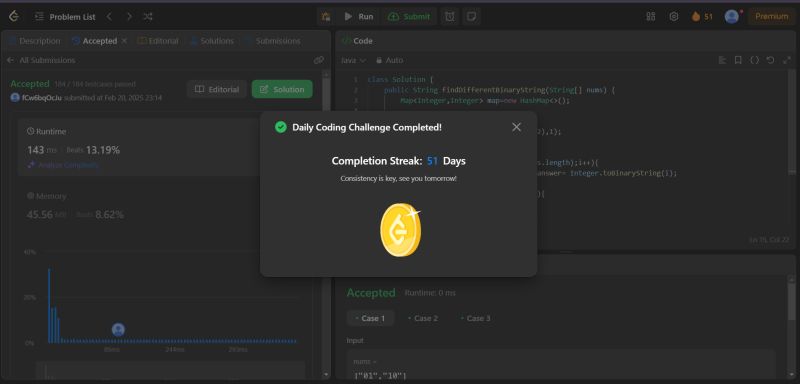This screenshot has height=384, width=800.
Task: Open the layout grid icon
Action: 651,16
